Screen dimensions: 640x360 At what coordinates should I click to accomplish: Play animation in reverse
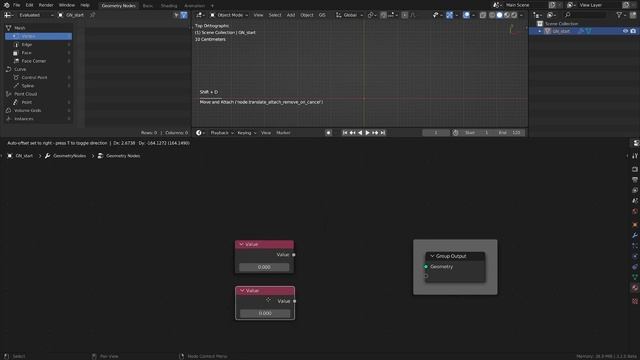360,133
